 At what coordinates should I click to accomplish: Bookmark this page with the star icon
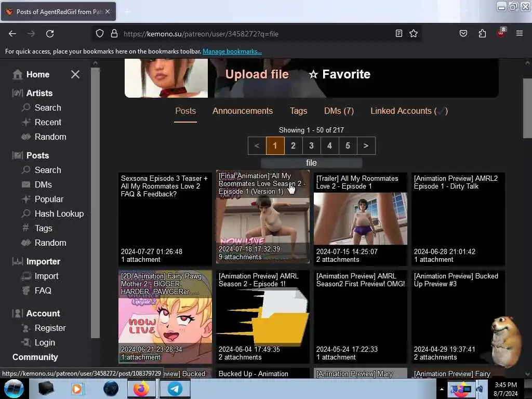(x=413, y=33)
